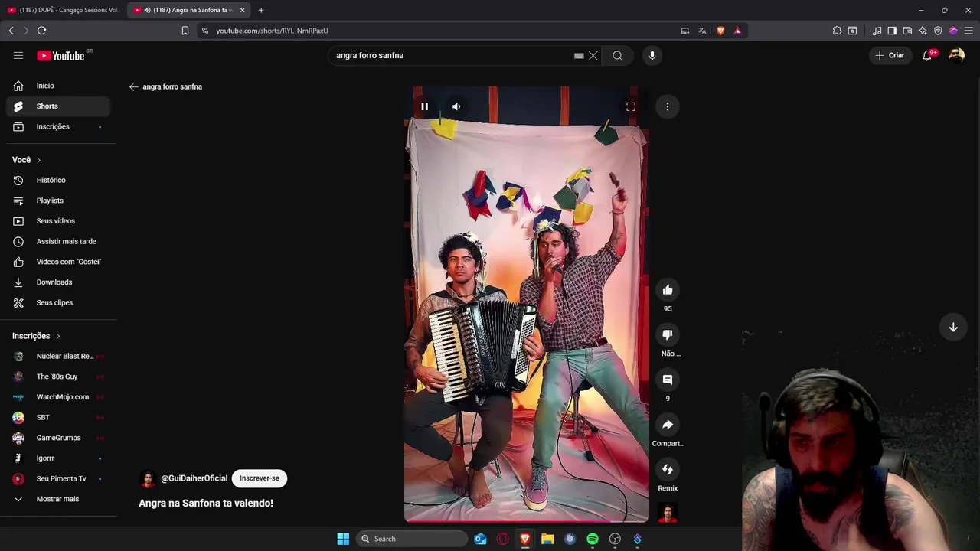Open the on-screen keyboard icon in search
This screenshot has height=551, width=980.
pos(579,55)
